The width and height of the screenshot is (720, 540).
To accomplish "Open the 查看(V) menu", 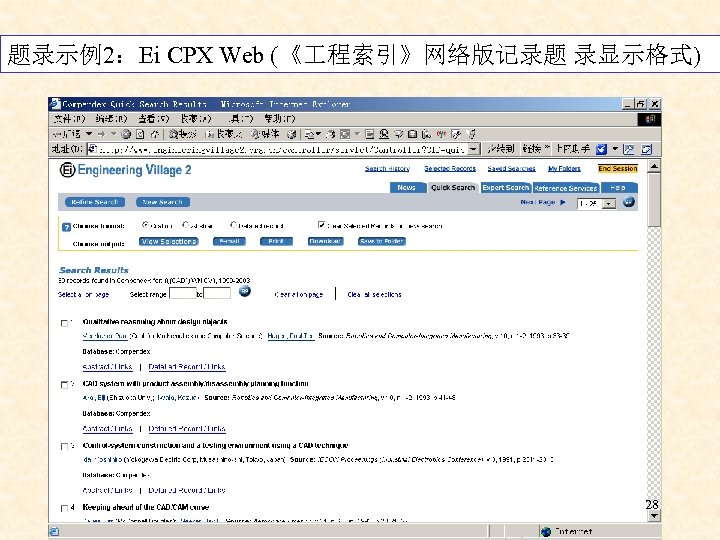I will click(x=154, y=119).
